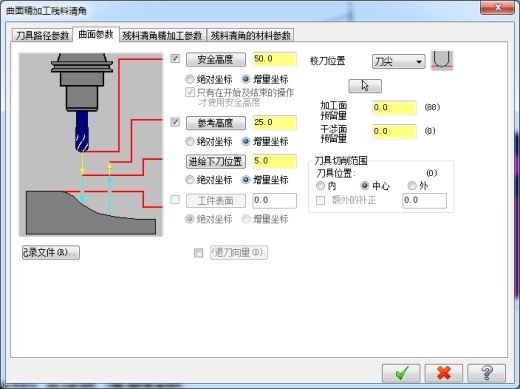
Task: Toggle 只有在开始及结束的操作 checkbox
Action: point(190,92)
